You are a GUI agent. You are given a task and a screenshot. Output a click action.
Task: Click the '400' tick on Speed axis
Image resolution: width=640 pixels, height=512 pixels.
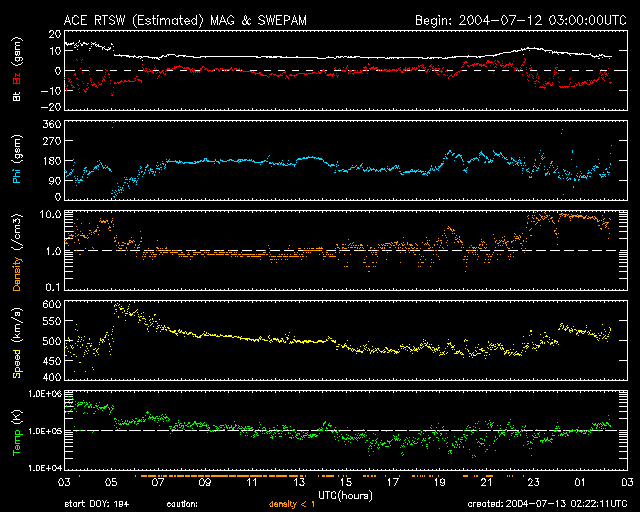[x=52, y=377]
